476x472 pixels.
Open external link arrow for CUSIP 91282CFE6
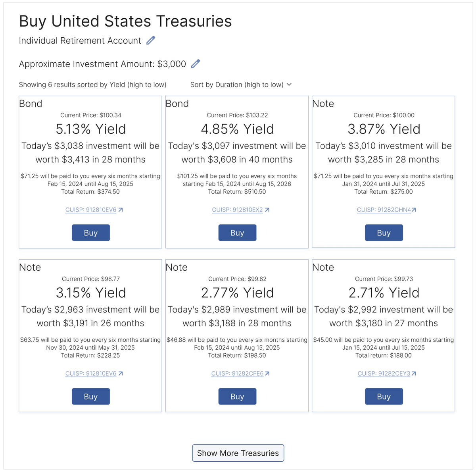click(267, 374)
